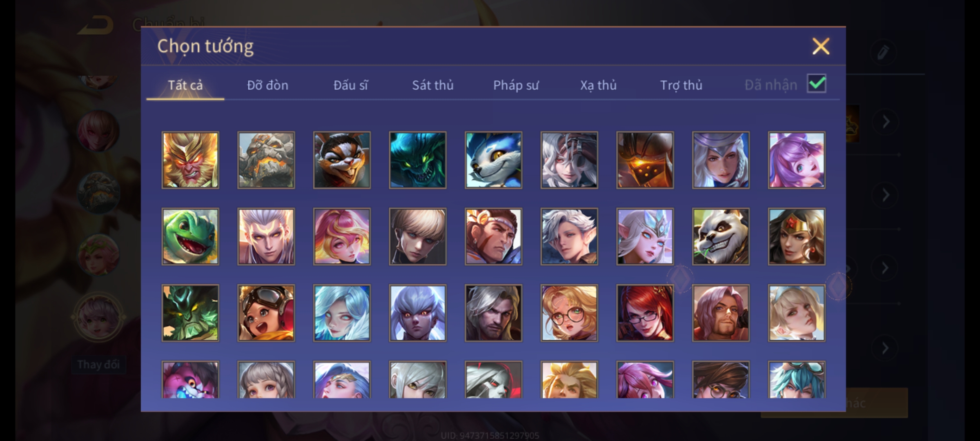Image resolution: width=980 pixels, height=441 pixels.
Task: Pick the red-haired glasses woman hero
Action: (645, 313)
